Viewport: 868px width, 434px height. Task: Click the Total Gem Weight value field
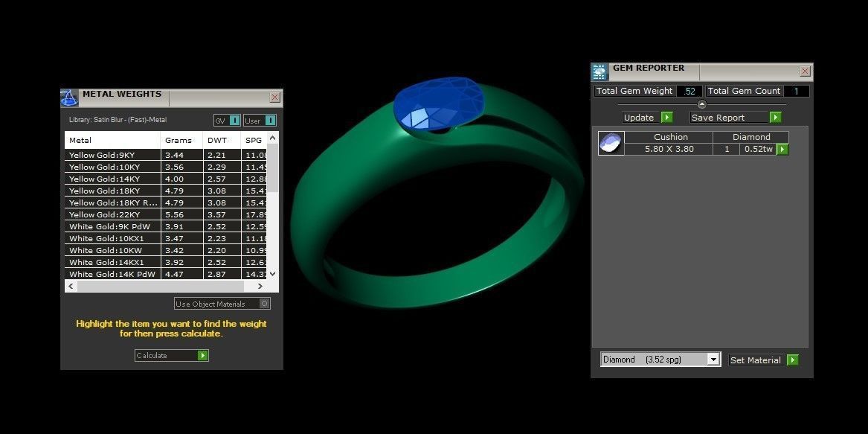(x=689, y=92)
